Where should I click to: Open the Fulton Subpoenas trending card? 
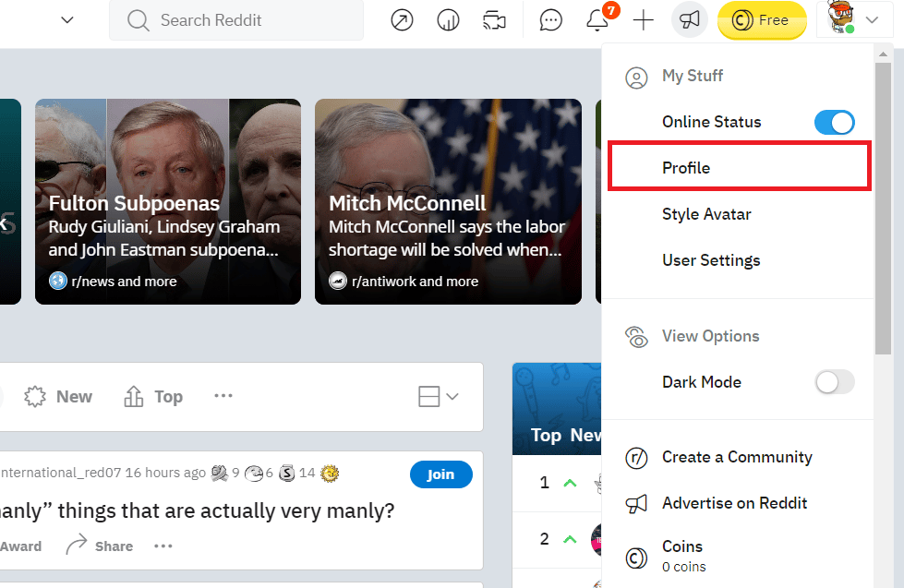[168, 202]
